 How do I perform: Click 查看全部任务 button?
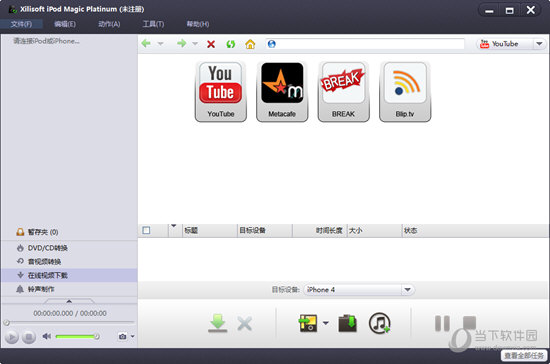(524, 356)
